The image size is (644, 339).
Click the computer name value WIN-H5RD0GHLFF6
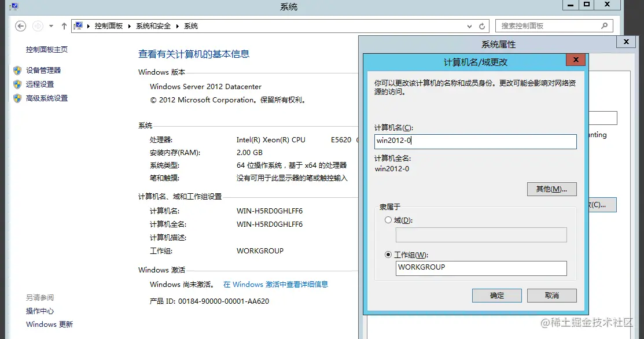click(x=270, y=211)
